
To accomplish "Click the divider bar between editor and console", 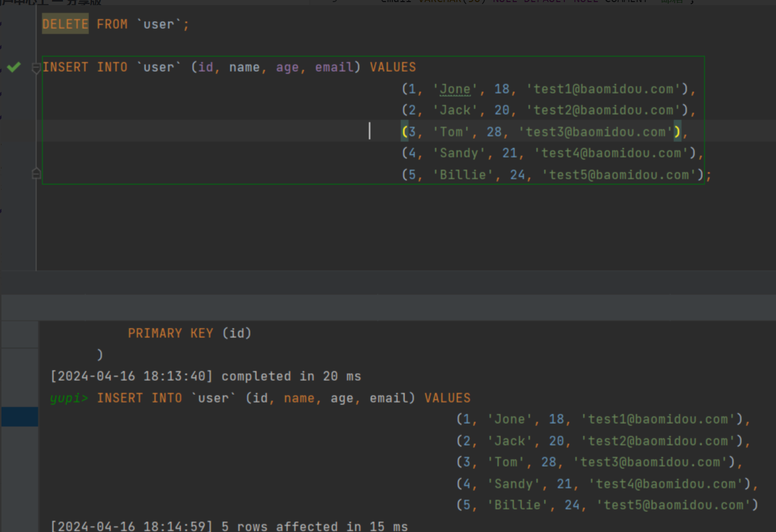I will click(x=388, y=282).
